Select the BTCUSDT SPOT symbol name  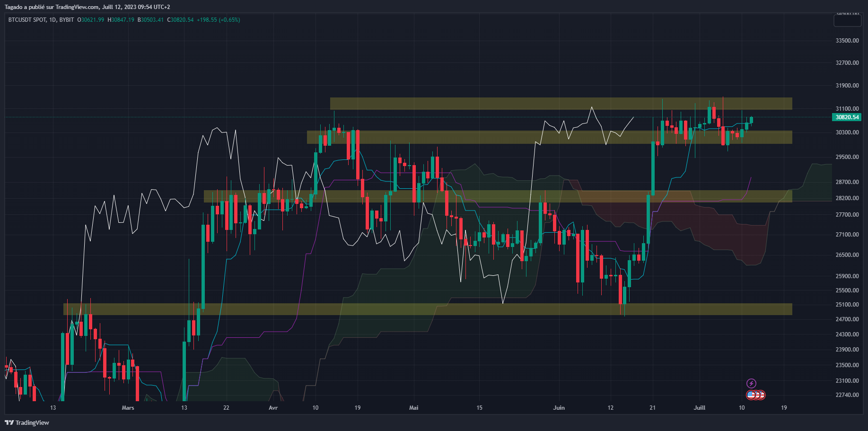pyautogui.click(x=28, y=20)
